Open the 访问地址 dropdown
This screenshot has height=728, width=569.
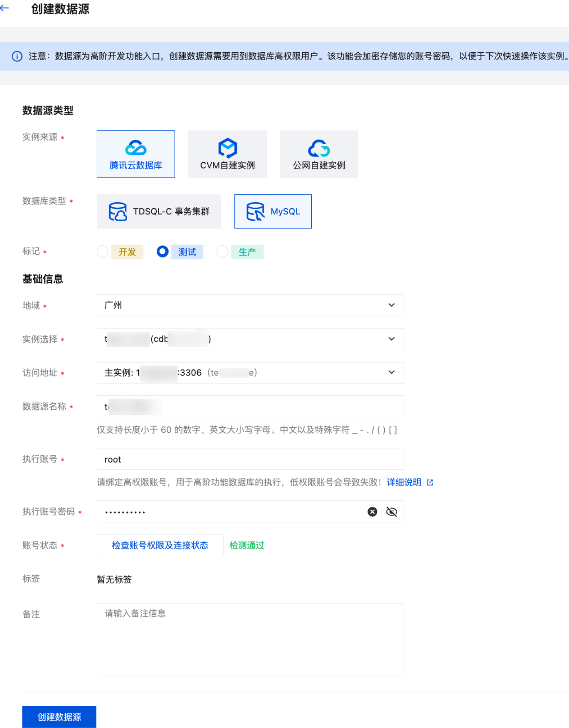point(250,373)
